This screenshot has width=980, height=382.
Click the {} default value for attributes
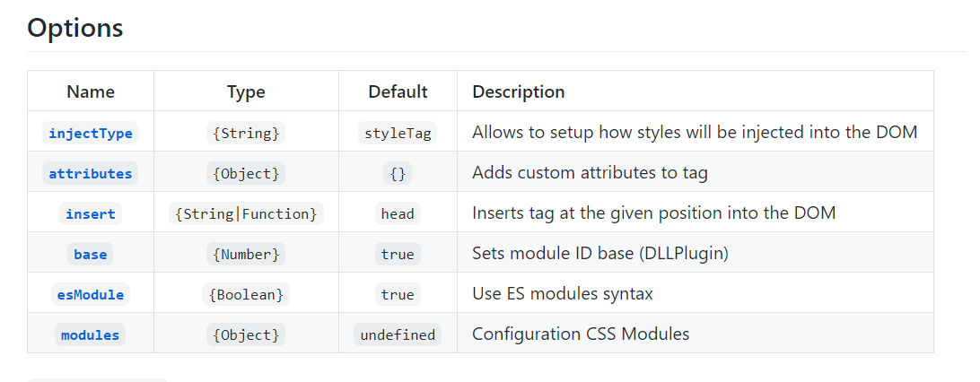(x=398, y=174)
